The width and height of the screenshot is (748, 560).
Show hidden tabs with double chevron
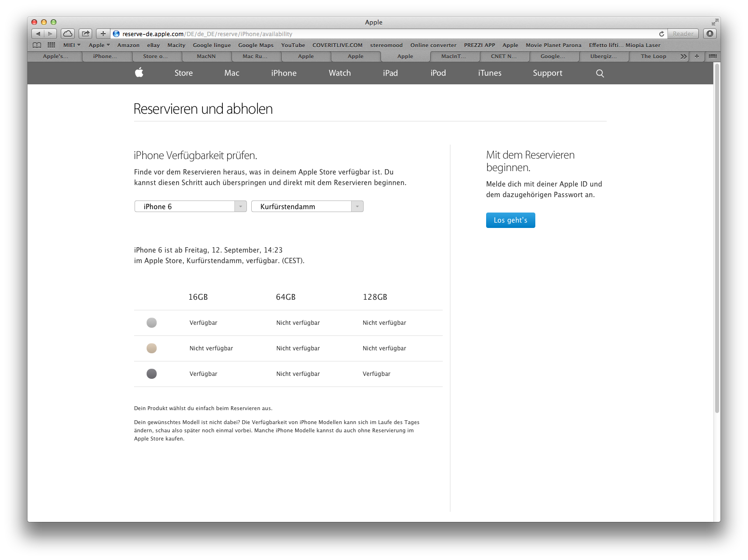point(683,56)
